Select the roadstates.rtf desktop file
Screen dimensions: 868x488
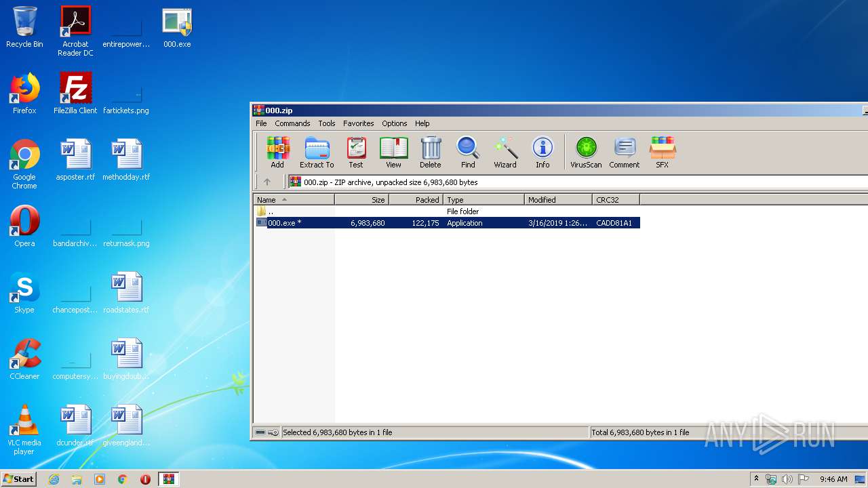coord(126,293)
